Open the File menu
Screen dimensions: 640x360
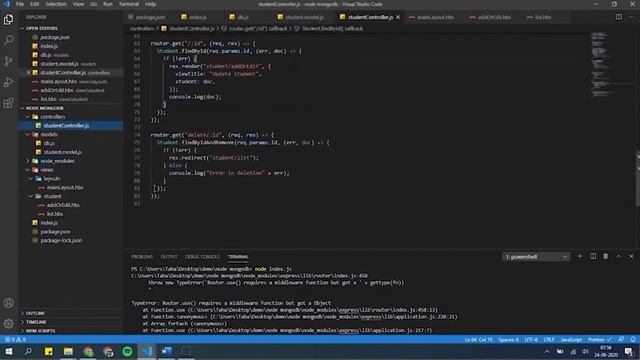[x=20, y=4]
